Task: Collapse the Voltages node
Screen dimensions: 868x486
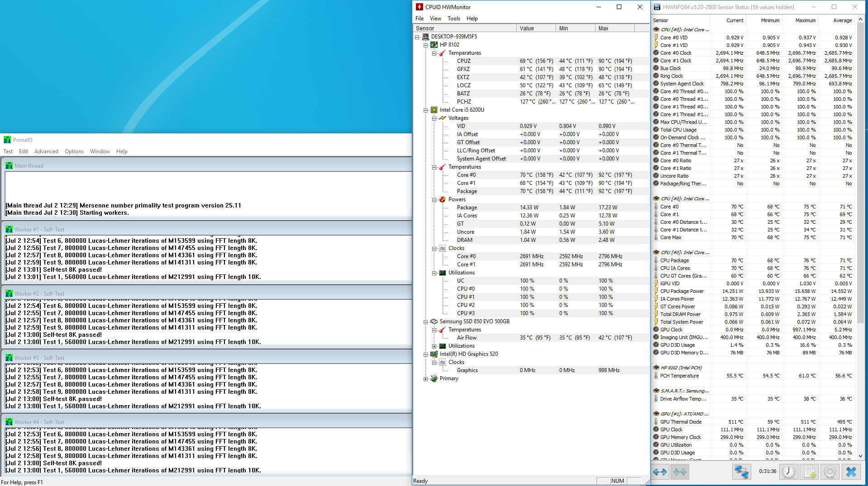Action: tap(434, 118)
